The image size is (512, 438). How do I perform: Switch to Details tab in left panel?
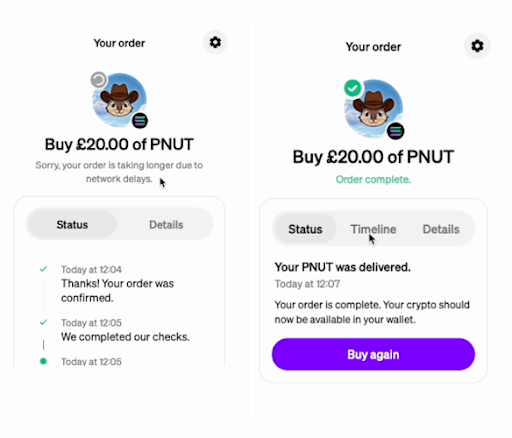coord(166,225)
